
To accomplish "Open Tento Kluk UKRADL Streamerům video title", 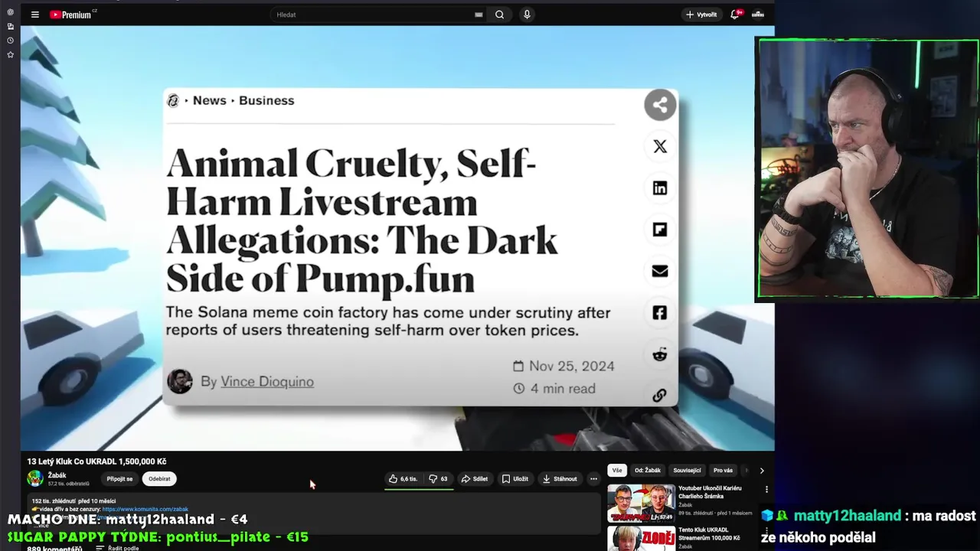I will pyautogui.click(x=710, y=534).
